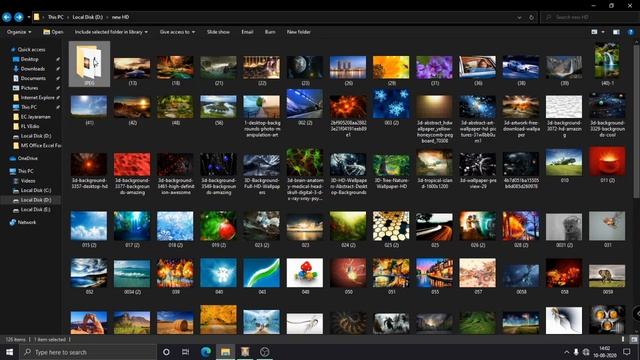640x360 pixels.
Task: Select the blue snowflakes thumbnail 003 (2)
Action: 391,104
